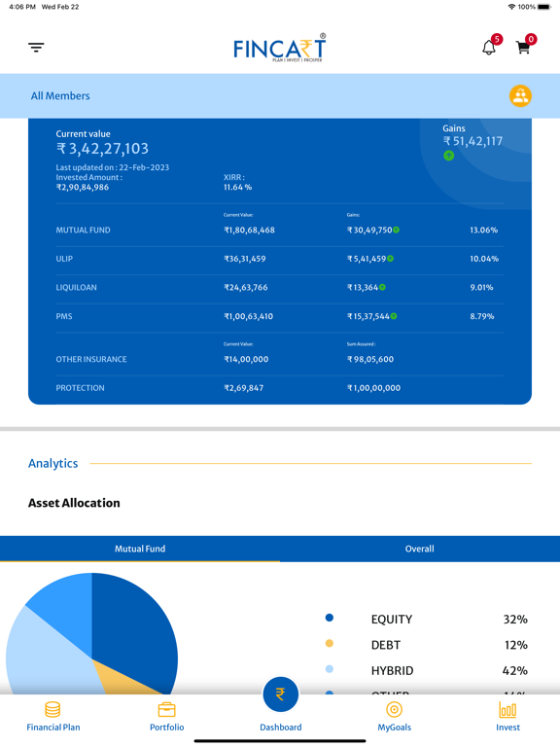Tap PMS value ₹1,00,63,410
This screenshot has width=560, height=747.
tap(249, 316)
